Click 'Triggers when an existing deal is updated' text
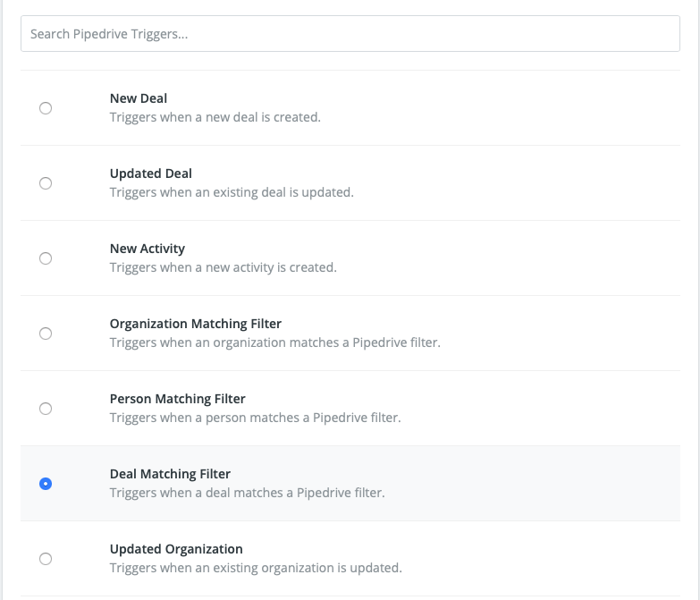 point(232,192)
